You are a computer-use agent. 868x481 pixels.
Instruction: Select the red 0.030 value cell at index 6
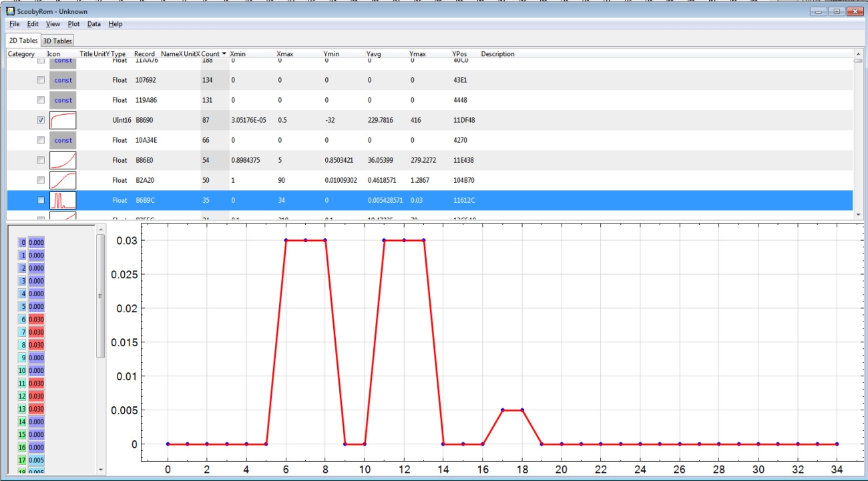click(x=36, y=320)
